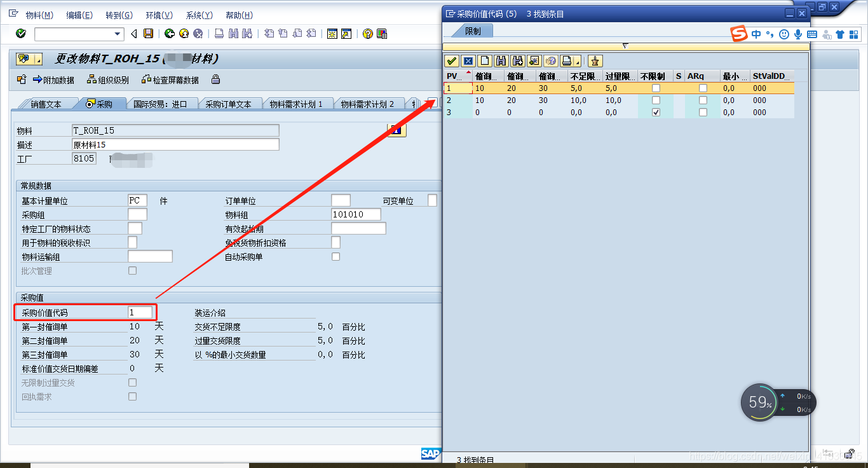Image resolution: width=868 pixels, height=468 pixels.
Task: Open the Services for Object dropdown arrow
Action: tap(38, 60)
